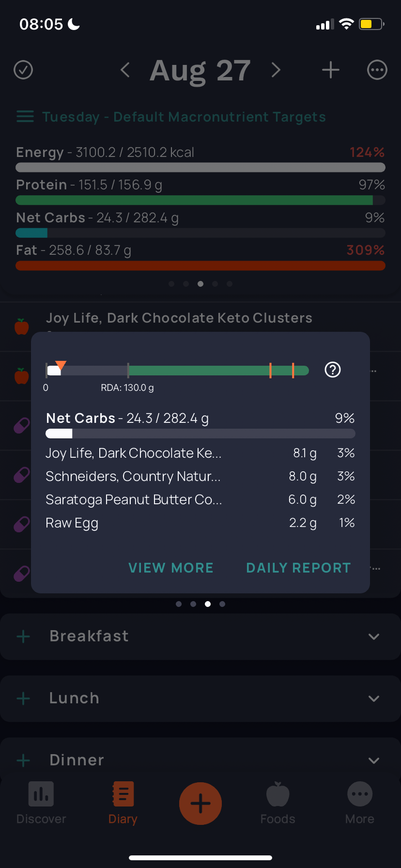This screenshot has height=868, width=401.
Task: Go to previous day arrow
Action: [x=125, y=70]
